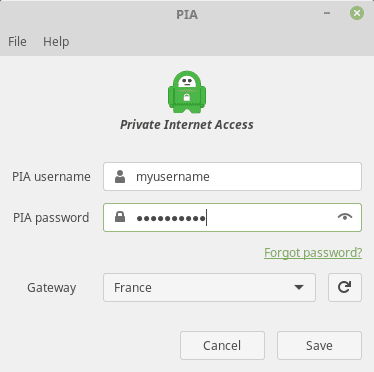Image resolution: width=374 pixels, height=372 pixels.
Task: Focus the PIA username input field
Action: click(x=232, y=177)
